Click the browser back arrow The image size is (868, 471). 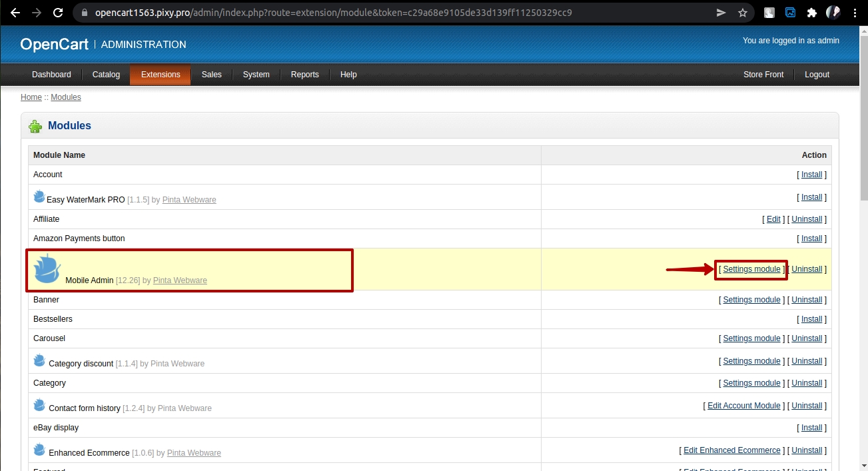[15, 13]
